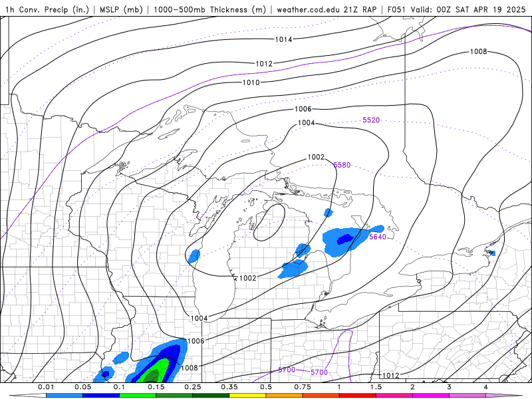
Task: Click the 1006 isobar label above 1004 at top
Action: coord(303,109)
